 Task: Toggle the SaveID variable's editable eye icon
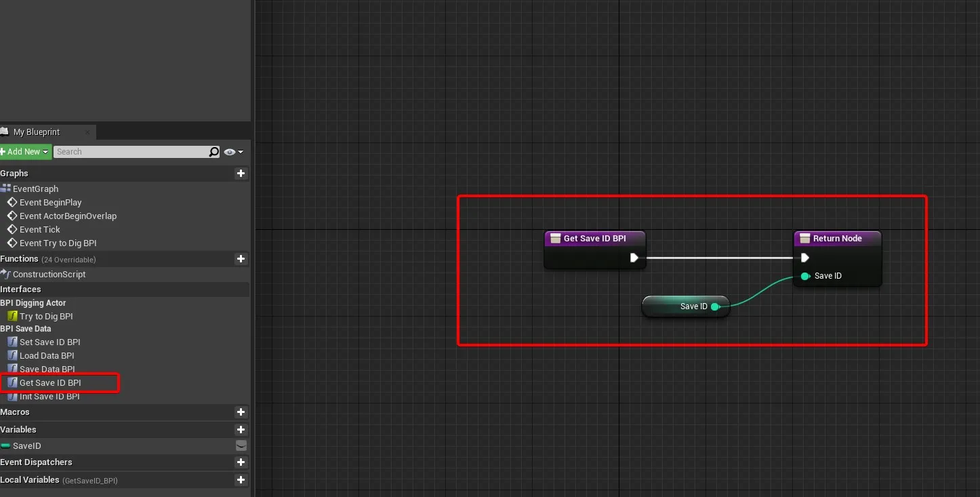[x=241, y=446]
